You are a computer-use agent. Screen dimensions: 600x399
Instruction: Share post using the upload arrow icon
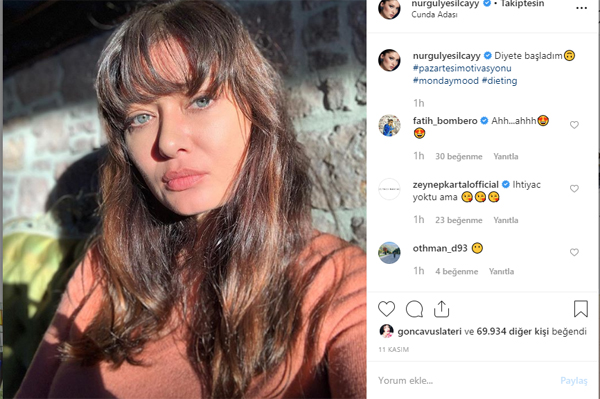coord(441,309)
